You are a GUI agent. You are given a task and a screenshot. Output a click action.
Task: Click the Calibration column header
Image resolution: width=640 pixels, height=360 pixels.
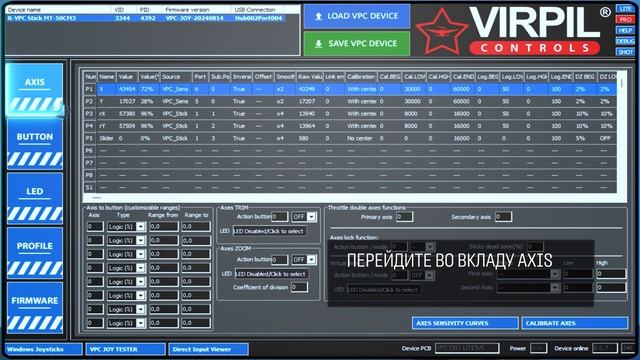click(x=361, y=77)
